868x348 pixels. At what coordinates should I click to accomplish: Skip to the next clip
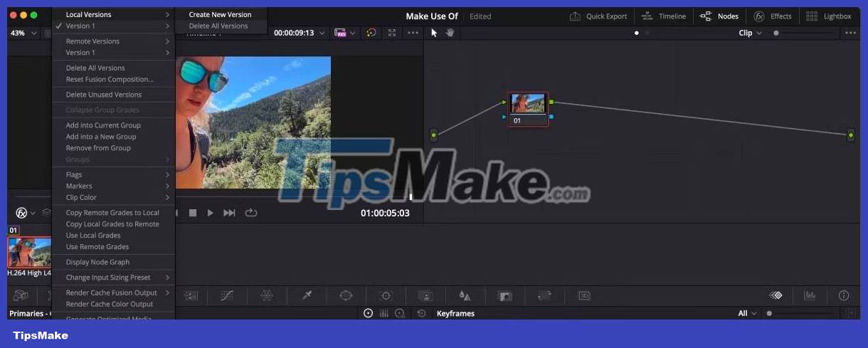pos(229,213)
